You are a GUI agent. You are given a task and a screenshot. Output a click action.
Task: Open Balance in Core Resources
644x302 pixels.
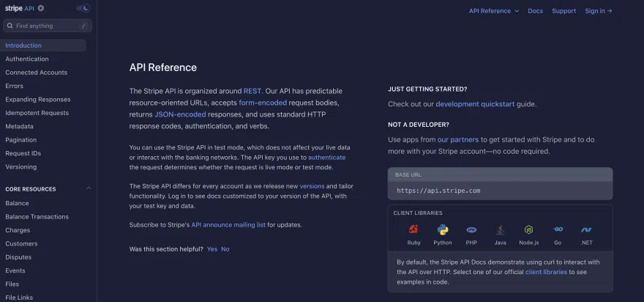(x=18, y=203)
